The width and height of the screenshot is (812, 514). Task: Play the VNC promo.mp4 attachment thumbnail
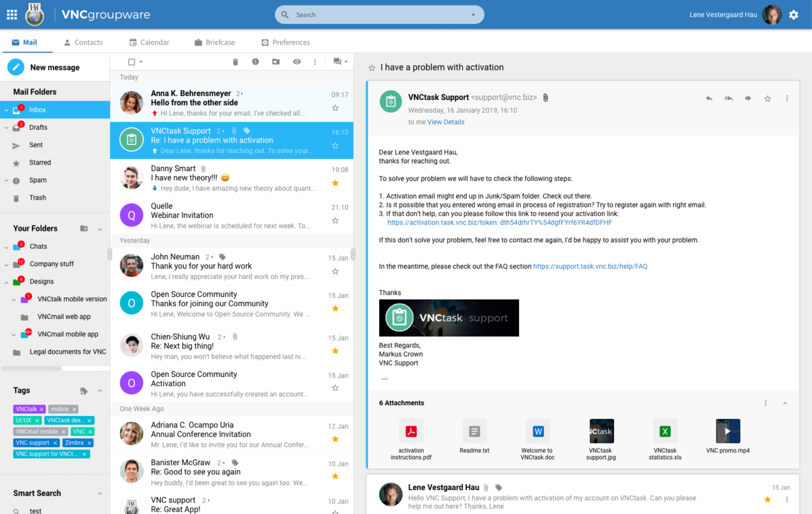(x=728, y=431)
